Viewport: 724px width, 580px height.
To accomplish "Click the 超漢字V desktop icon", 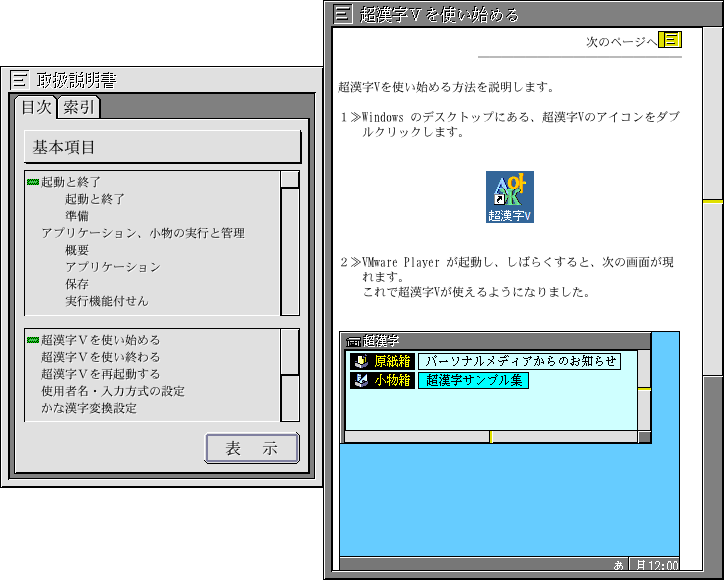I will pos(510,197).
